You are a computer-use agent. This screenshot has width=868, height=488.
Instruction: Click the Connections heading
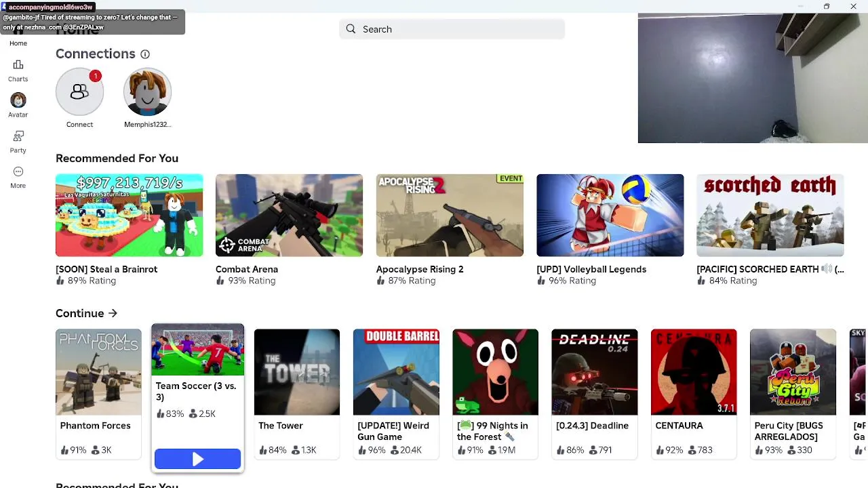coord(96,54)
